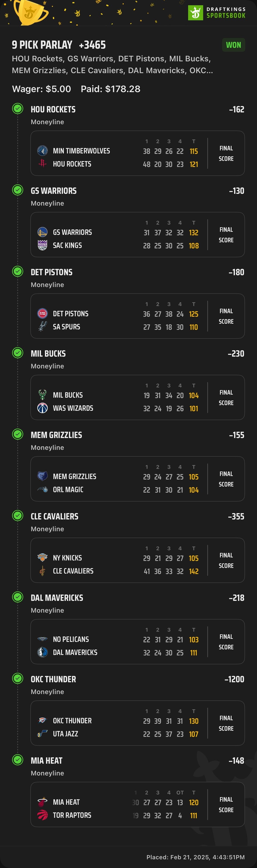Click the Timberwolves team logo
The image size is (257, 868).
(42, 151)
